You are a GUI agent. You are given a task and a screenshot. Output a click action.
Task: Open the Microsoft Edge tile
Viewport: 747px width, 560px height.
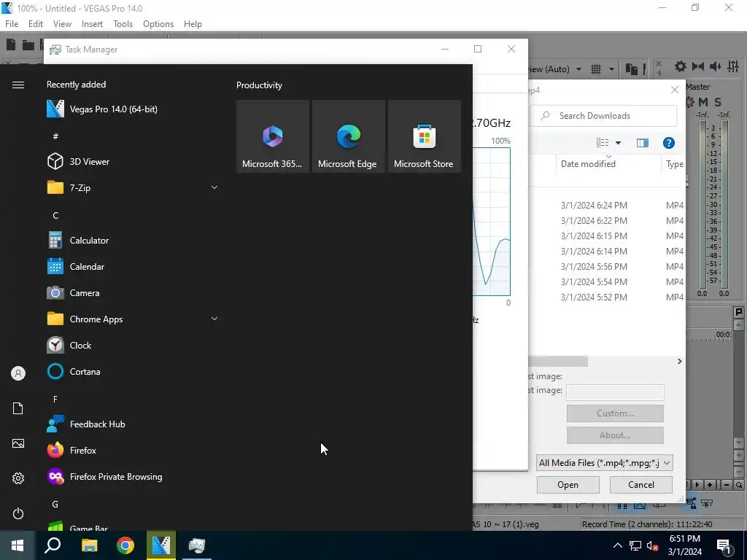click(348, 136)
